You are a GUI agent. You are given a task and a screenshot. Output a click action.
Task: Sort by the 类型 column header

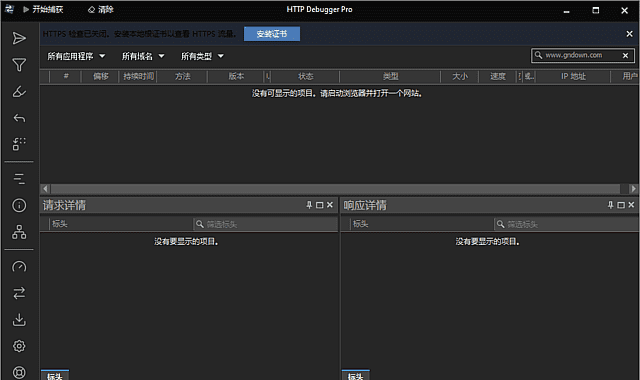pos(390,76)
